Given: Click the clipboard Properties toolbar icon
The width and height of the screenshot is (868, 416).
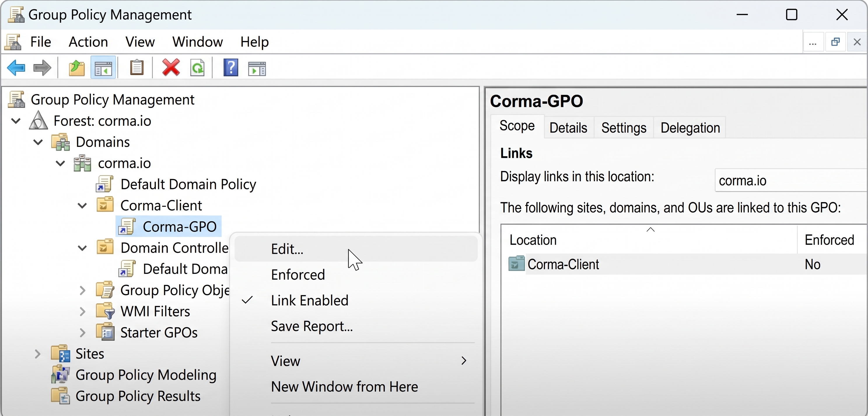Looking at the screenshot, I should pos(137,67).
